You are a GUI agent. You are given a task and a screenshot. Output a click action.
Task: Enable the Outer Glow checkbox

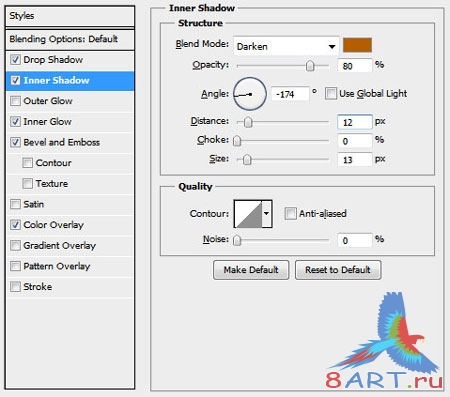click(x=15, y=101)
